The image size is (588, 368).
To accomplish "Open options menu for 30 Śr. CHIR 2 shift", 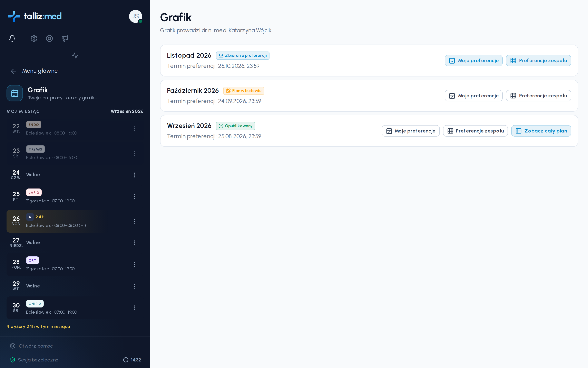I will click(135, 308).
